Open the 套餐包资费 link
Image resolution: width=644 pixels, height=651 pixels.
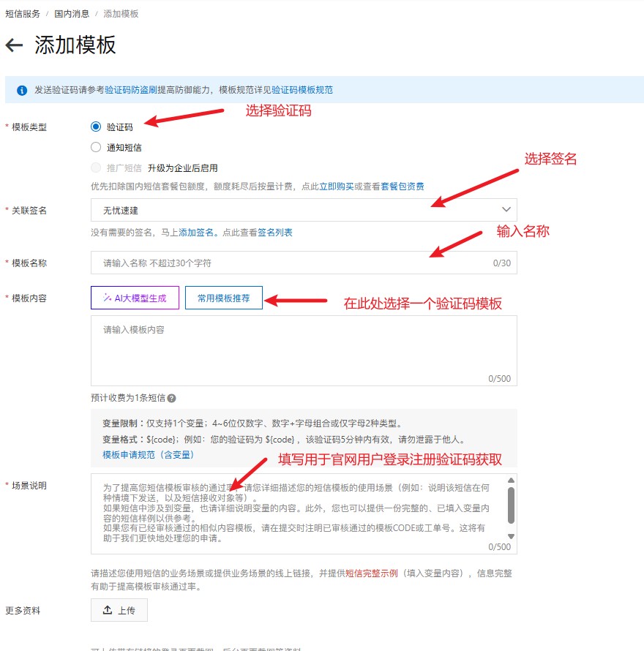[402, 187]
